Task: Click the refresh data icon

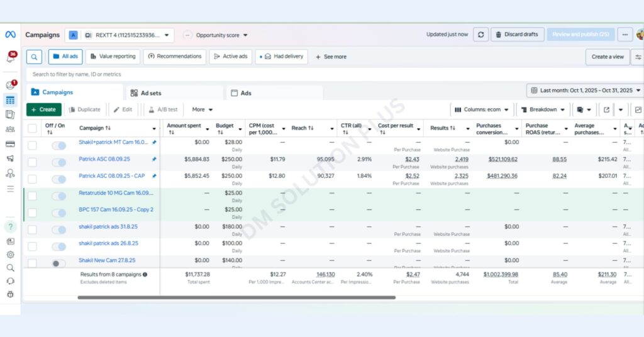Action: [x=480, y=35]
